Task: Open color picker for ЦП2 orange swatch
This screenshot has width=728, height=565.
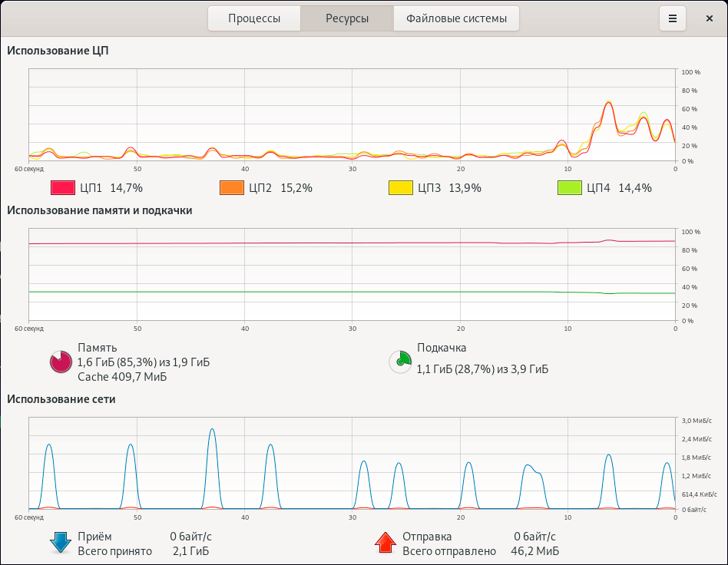Action: tap(232, 188)
